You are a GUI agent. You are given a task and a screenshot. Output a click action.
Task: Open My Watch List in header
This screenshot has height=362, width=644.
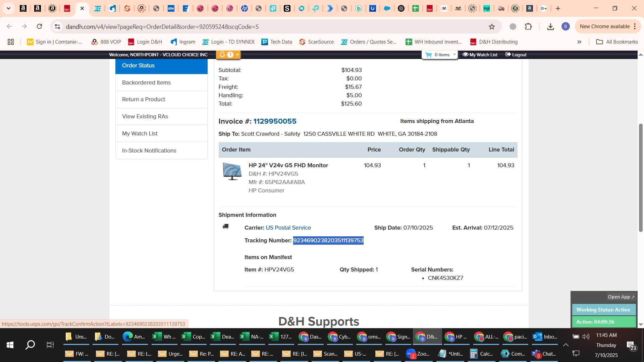pos(480,55)
